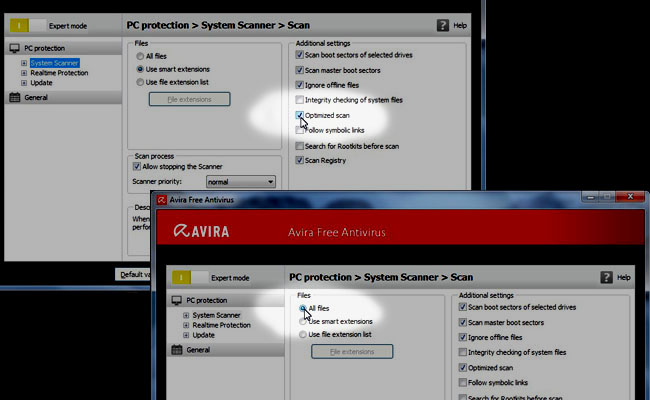Click Help link in back window
650x400 pixels.
(460, 25)
